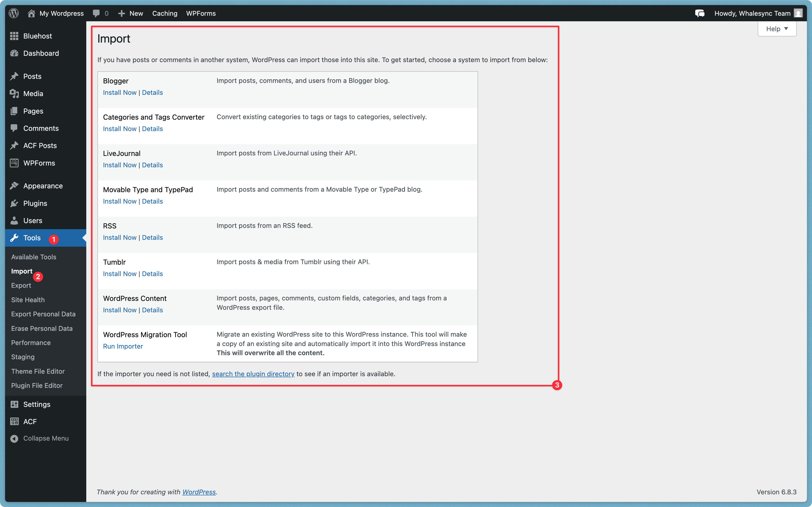Select Export under Tools
Viewport: 812px width, 507px height.
(21, 285)
